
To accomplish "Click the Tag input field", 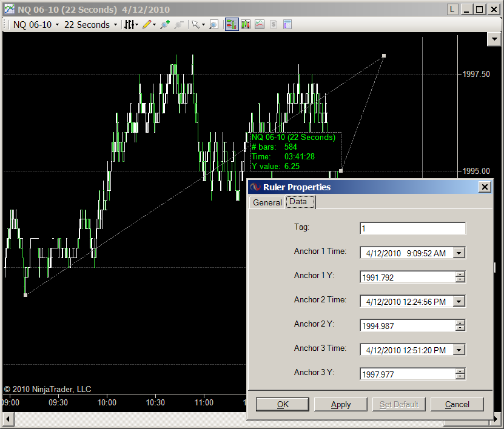I will pyautogui.click(x=412, y=228).
